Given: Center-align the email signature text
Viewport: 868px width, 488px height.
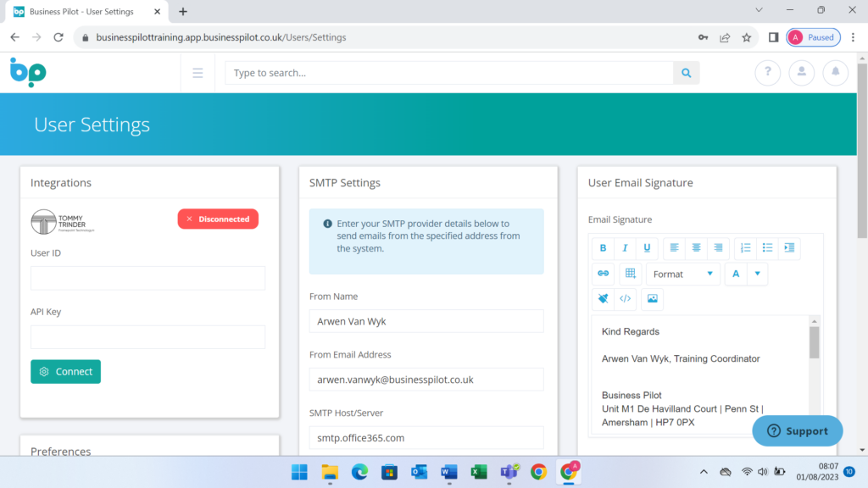Looking at the screenshot, I should pos(696,248).
